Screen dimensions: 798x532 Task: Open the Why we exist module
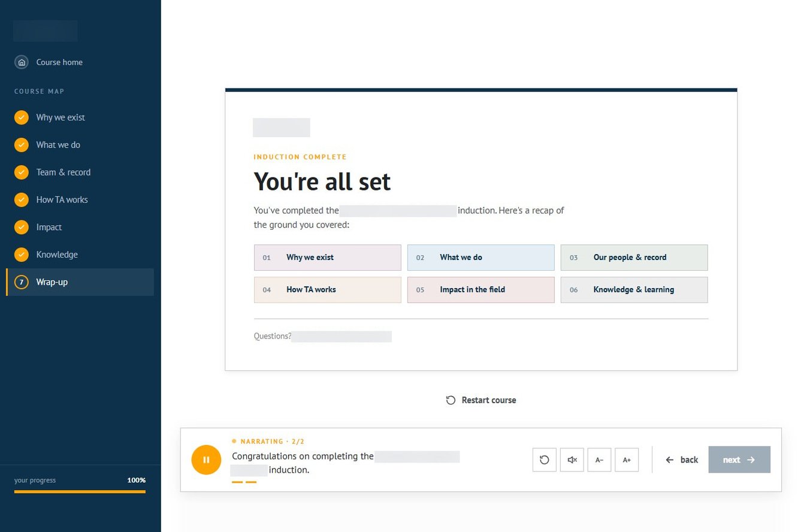80,117
